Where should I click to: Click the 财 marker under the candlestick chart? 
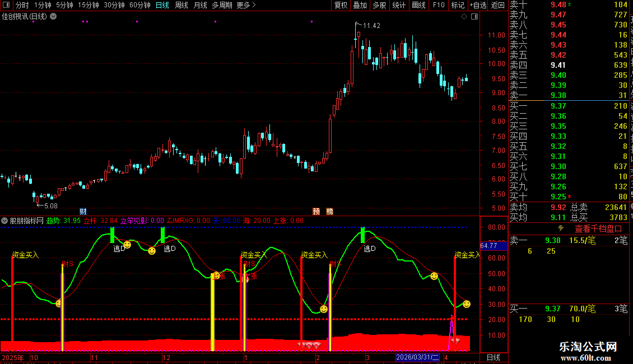point(83,212)
